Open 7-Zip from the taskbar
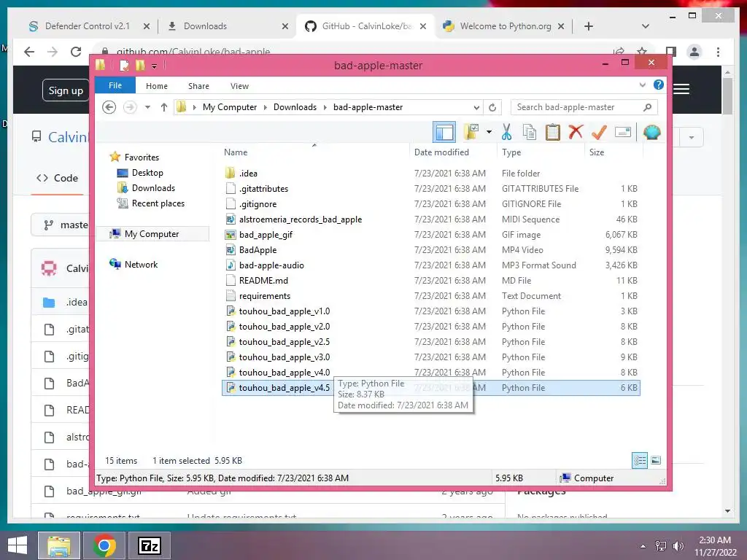This screenshot has width=747, height=560. click(150, 545)
